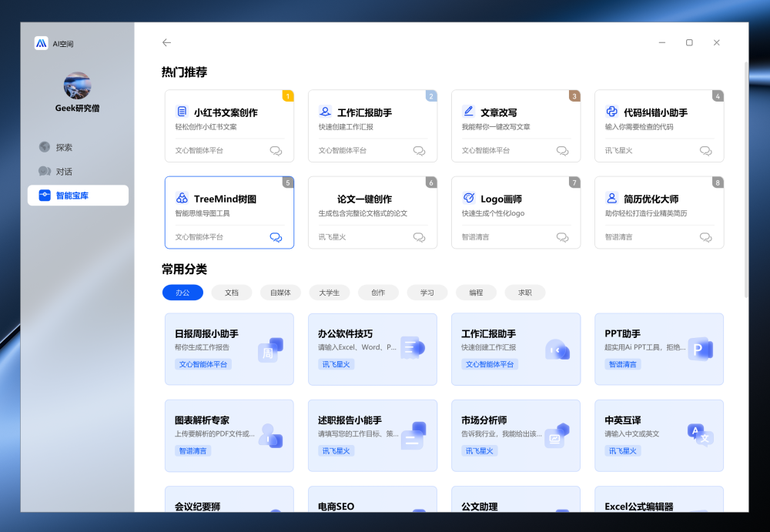Open the Excel公式编辑器 card
Screen dimensions: 770x532
point(659,499)
